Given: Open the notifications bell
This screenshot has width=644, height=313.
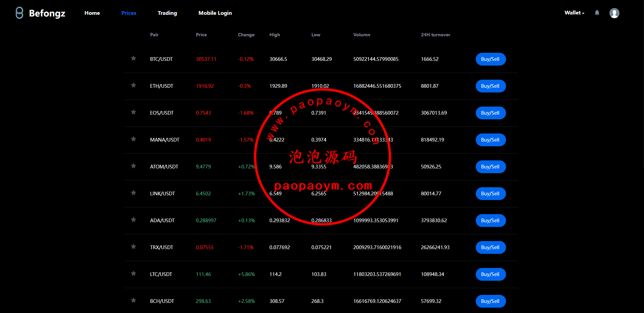Looking at the screenshot, I should [597, 13].
